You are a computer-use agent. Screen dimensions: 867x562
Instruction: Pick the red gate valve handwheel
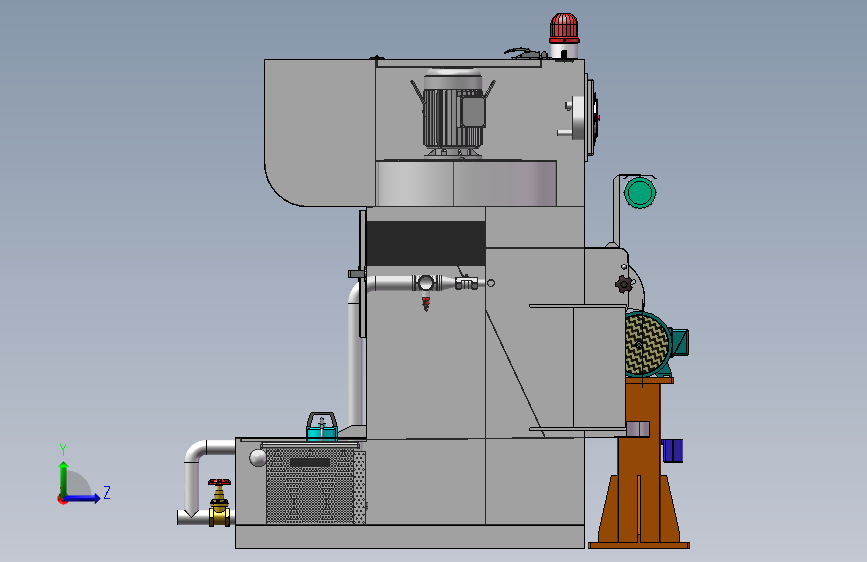tap(220, 482)
